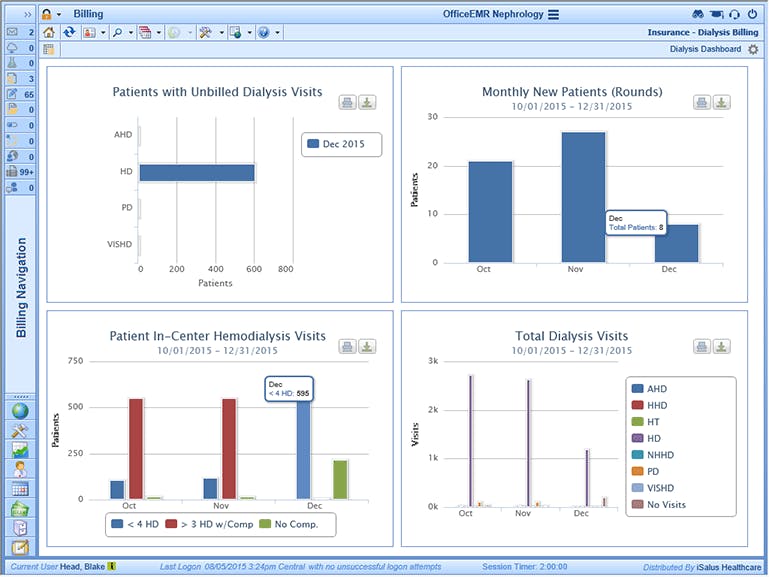Viewport: 769px width, 577px height.
Task: Open the patient ID card toolbar icon
Action: pos(89,33)
